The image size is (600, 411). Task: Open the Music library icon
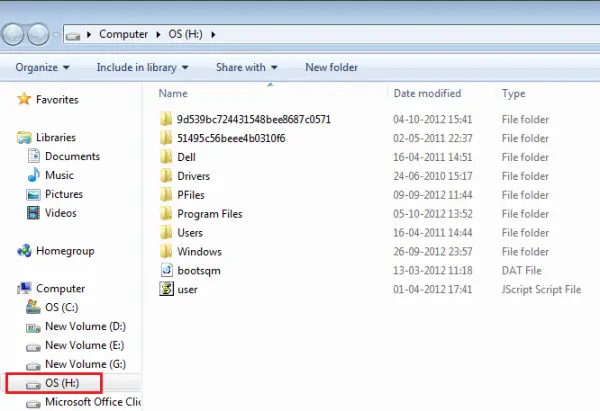click(x=34, y=175)
